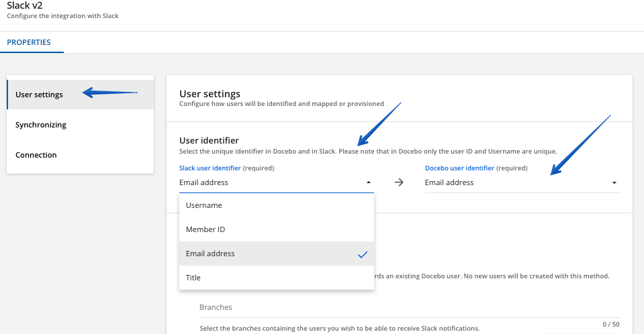Click the Docebo user identifier label
This screenshot has width=644, height=334.
coord(459,168)
